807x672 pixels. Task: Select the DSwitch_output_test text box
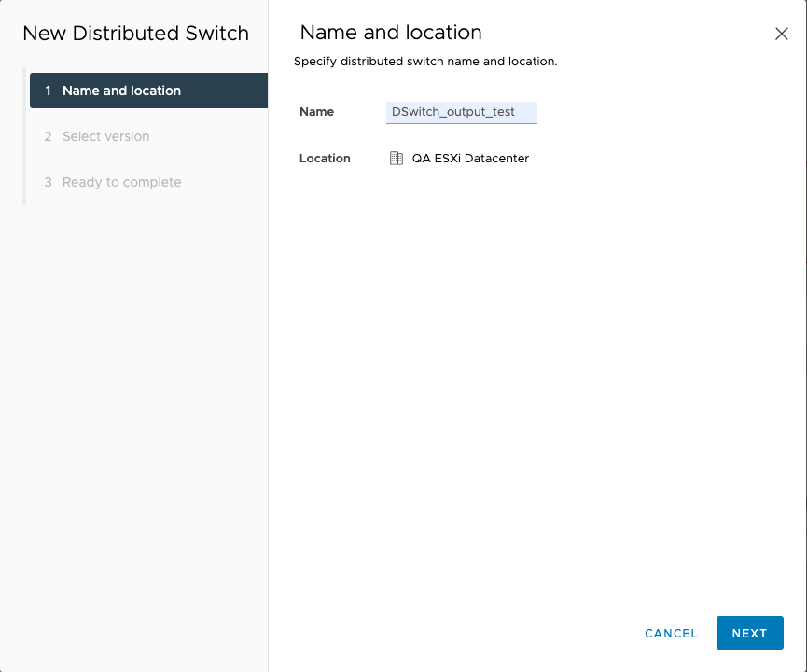(461, 112)
